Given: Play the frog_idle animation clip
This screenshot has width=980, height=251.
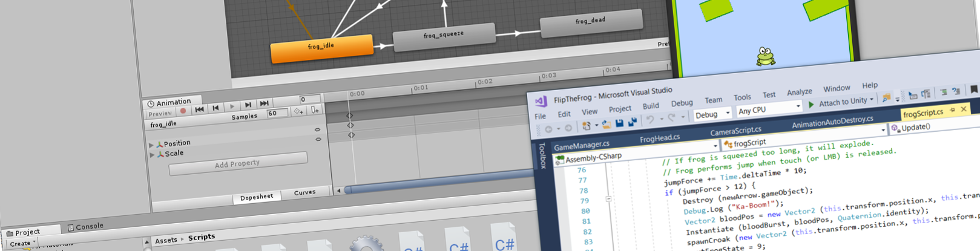Looking at the screenshot, I should [232, 106].
